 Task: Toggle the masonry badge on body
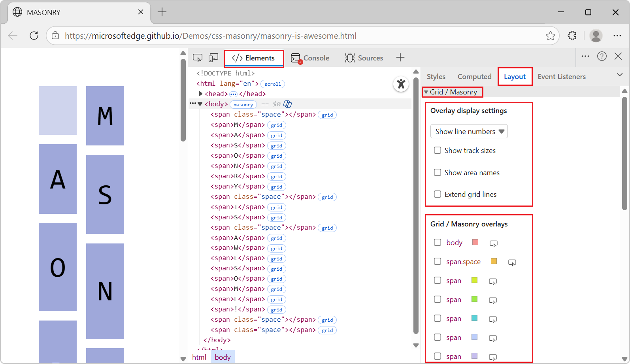(243, 104)
